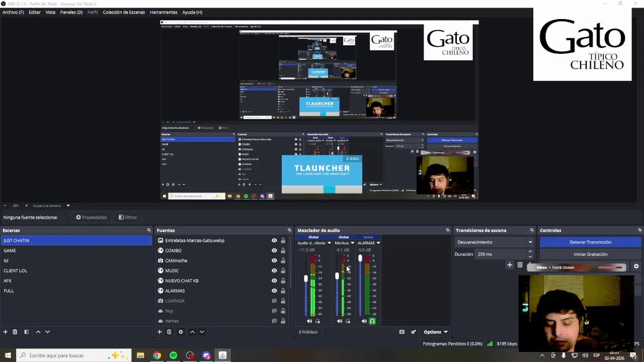
Task: Zoom in the preview with the plus icon
Action: pos(27,206)
